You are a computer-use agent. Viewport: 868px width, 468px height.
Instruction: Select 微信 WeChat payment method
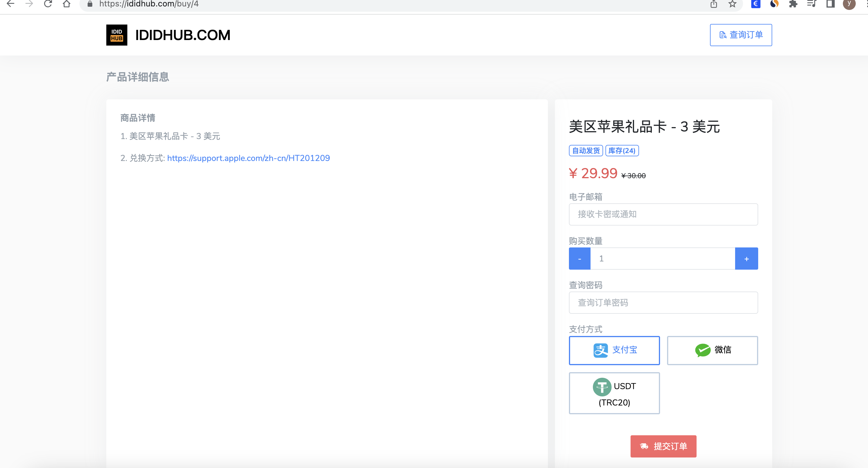coord(712,350)
